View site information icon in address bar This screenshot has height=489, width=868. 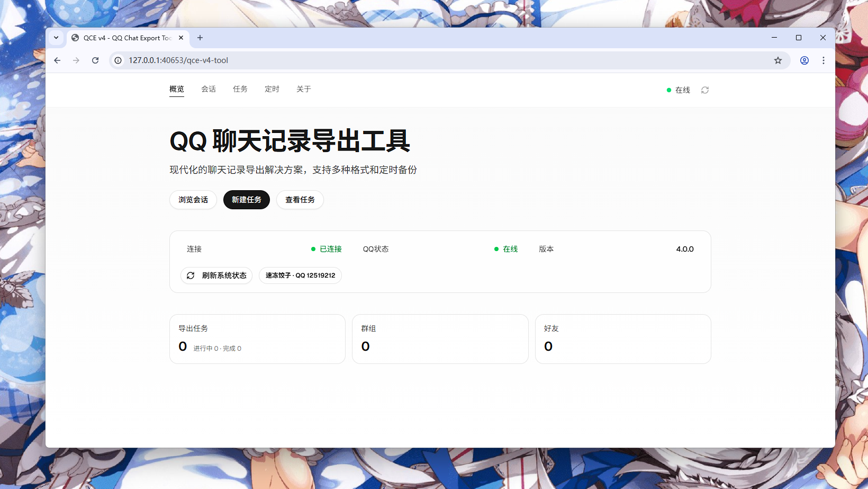pyautogui.click(x=118, y=60)
